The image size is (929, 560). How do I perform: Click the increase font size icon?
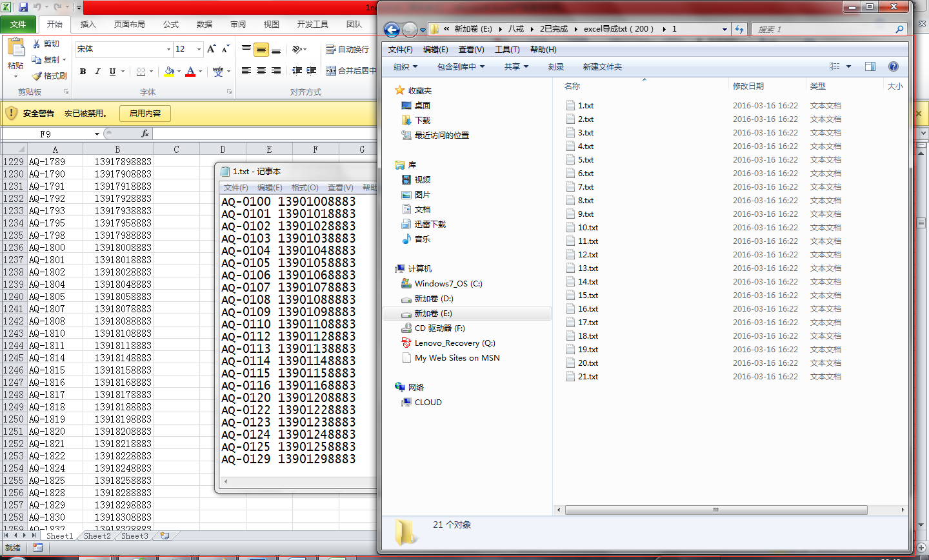coord(211,50)
